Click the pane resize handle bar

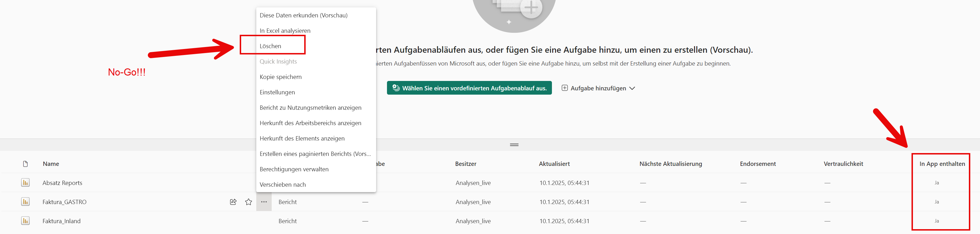click(514, 145)
